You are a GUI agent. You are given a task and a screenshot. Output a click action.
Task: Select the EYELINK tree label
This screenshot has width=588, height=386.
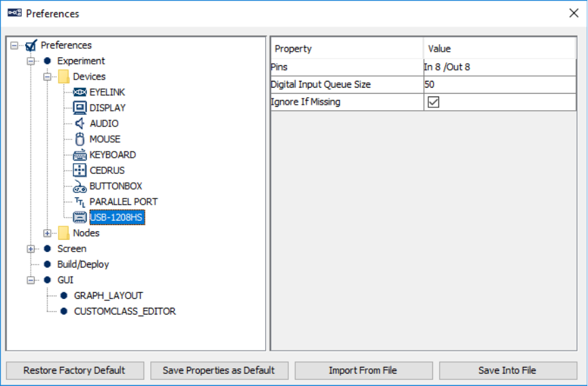coord(107,92)
